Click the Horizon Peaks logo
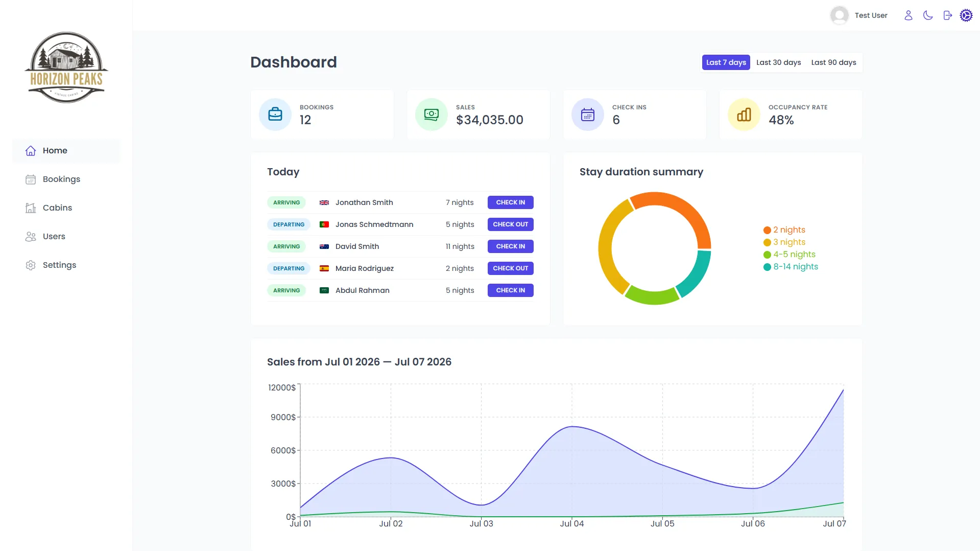 (x=66, y=67)
